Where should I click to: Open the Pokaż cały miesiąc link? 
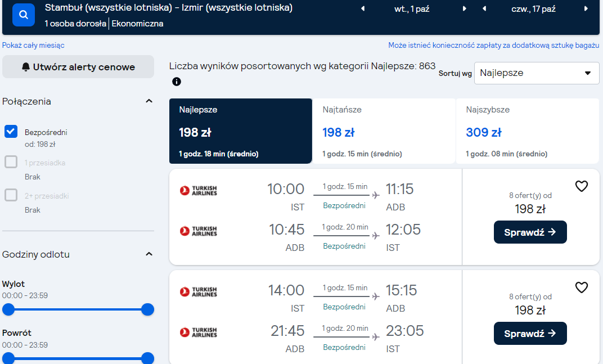[x=33, y=46]
